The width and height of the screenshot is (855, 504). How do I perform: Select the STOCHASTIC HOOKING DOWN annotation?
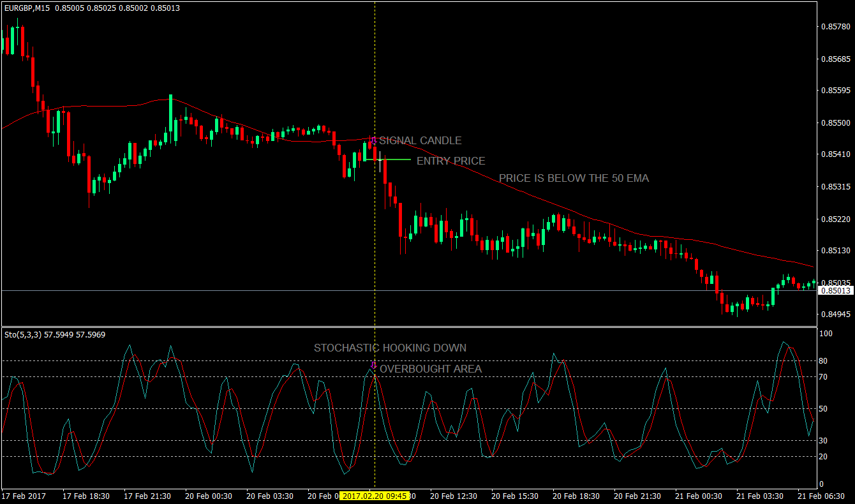point(390,348)
